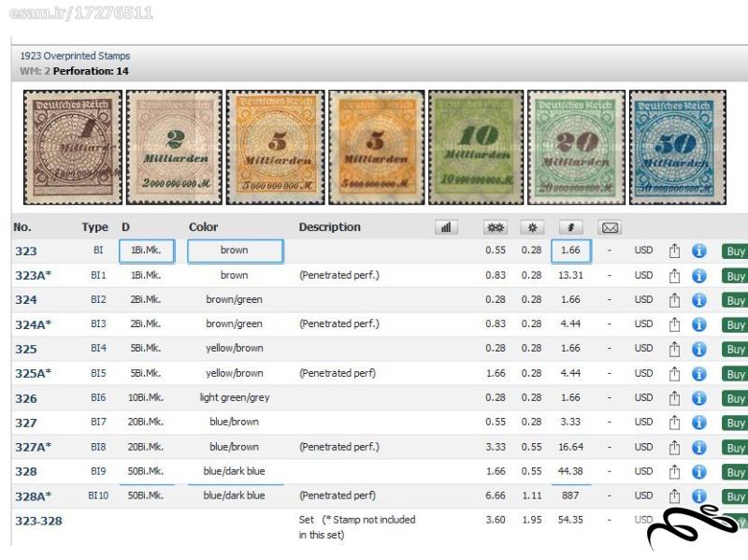Select the "54.35" set price value
748x560 pixels.
(570, 520)
